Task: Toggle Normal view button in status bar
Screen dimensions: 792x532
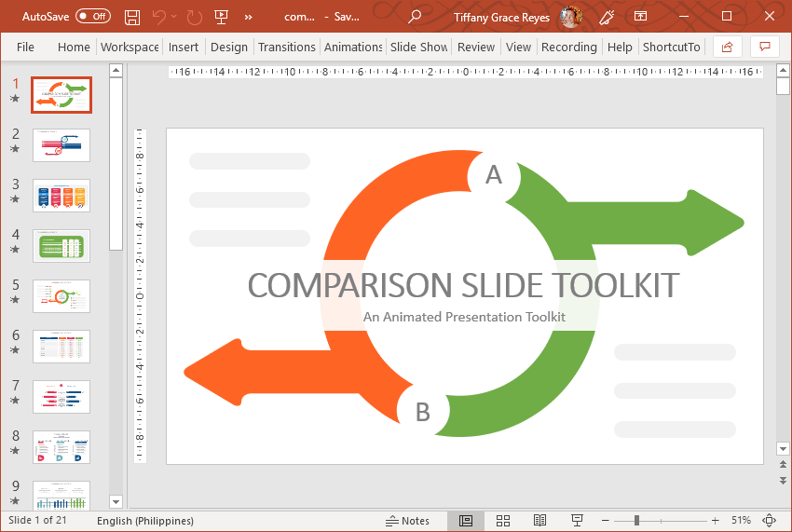Action: tap(466, 521)
